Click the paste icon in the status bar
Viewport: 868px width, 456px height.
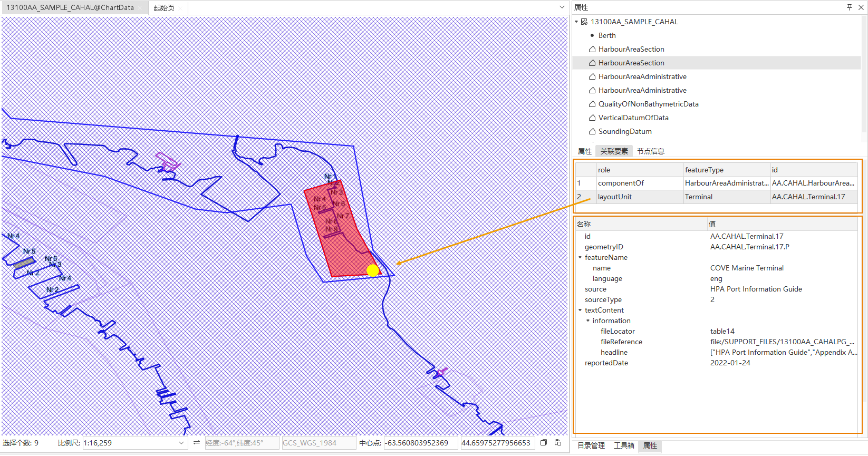pyautogui.click(x=558, y=443)
